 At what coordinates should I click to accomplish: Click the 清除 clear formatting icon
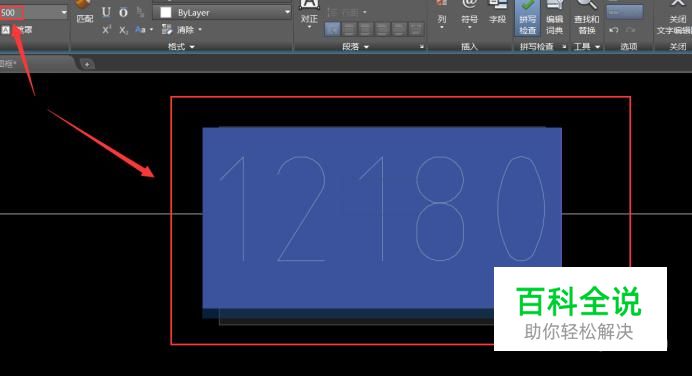(167, 30)
